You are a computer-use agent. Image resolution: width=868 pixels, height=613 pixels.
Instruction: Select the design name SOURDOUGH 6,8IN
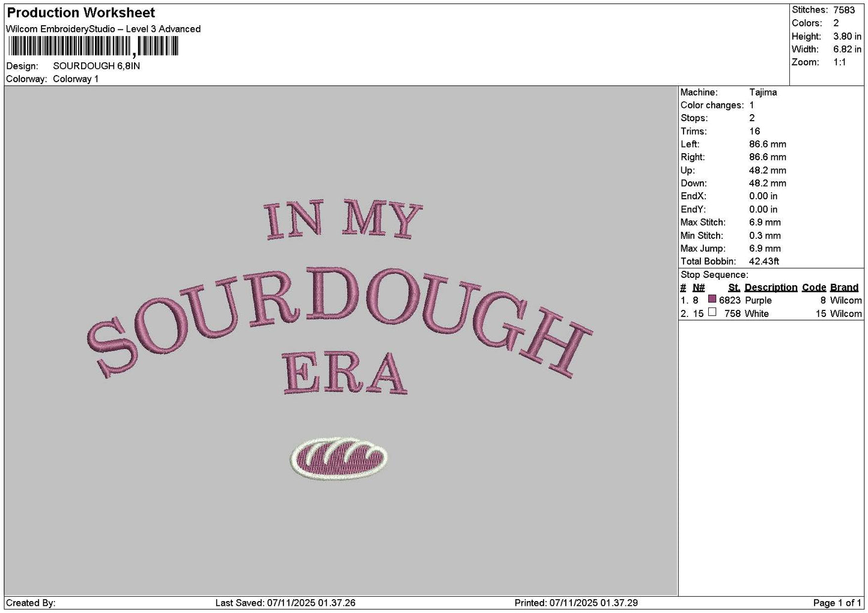click(x=96, y=66)
